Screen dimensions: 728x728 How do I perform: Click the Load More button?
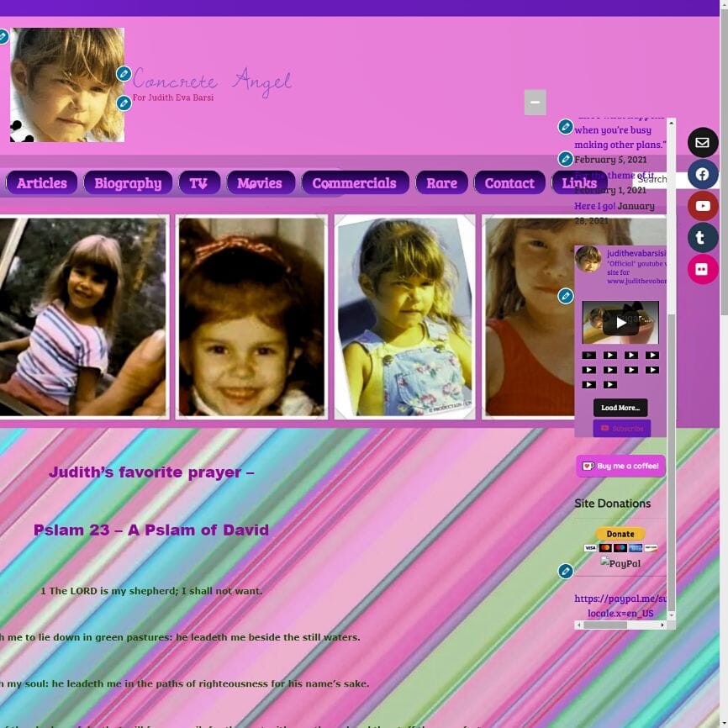[x=620, y=408]
